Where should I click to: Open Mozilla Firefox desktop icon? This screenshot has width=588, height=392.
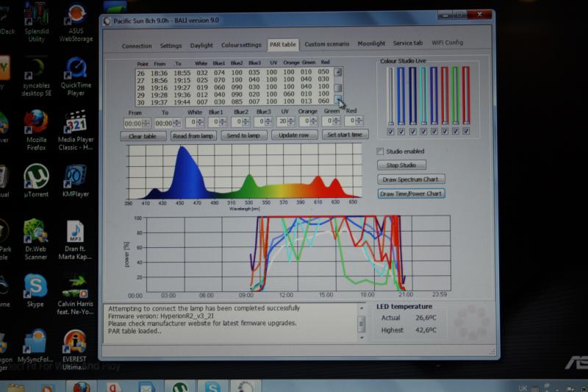pos(35,121)
